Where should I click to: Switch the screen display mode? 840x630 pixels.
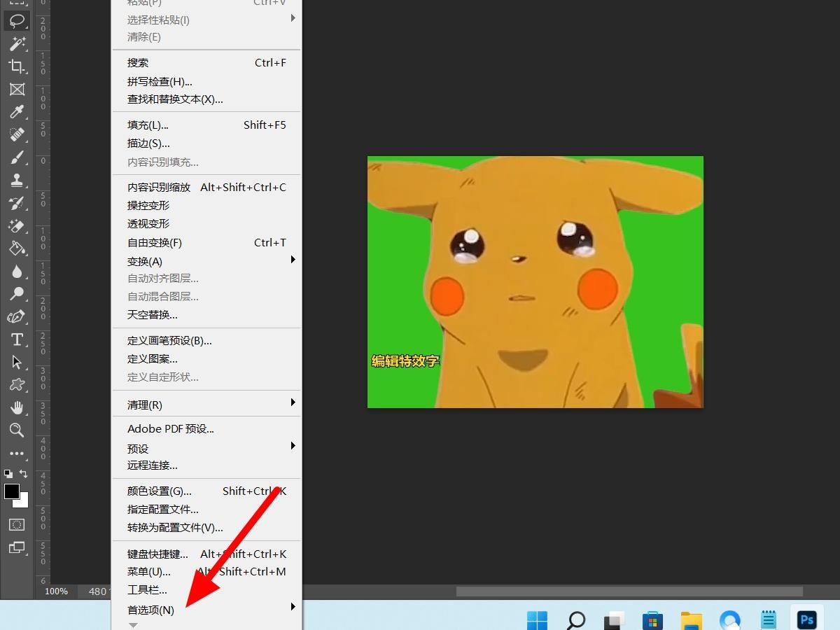(17, 547)
